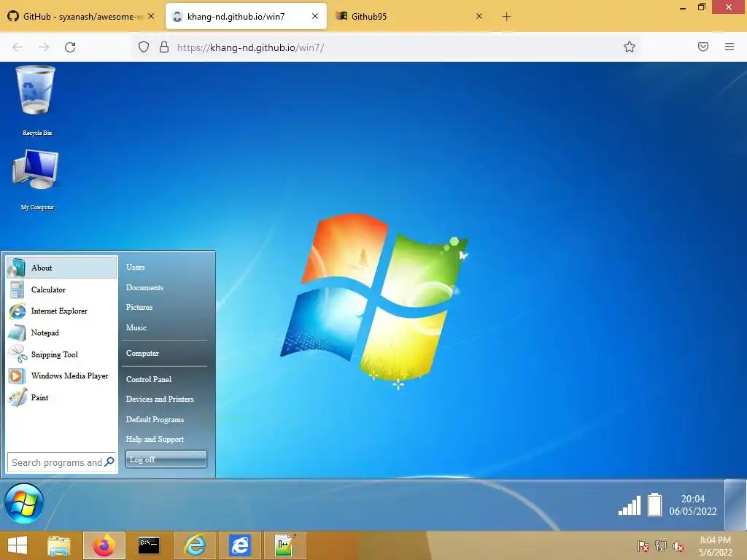Image resolution: width=747 pixels, height=560 pixels.
Task: Click the Log off button
Action: (166, 459)
